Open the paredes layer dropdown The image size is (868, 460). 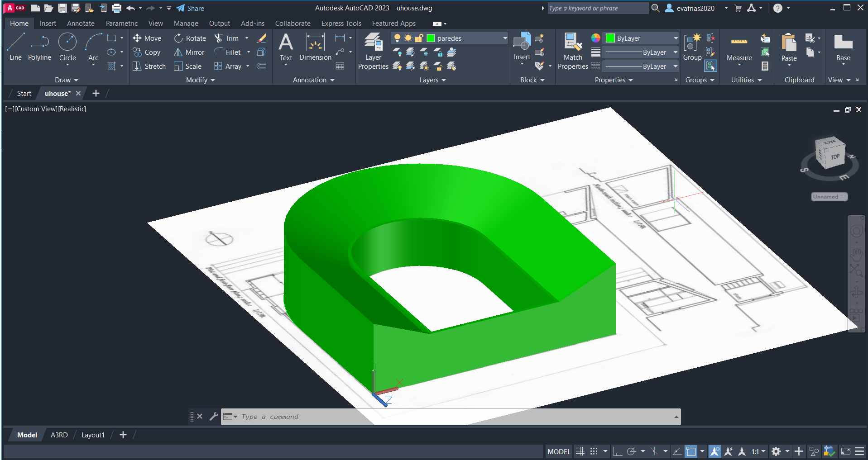click(505, 38)
